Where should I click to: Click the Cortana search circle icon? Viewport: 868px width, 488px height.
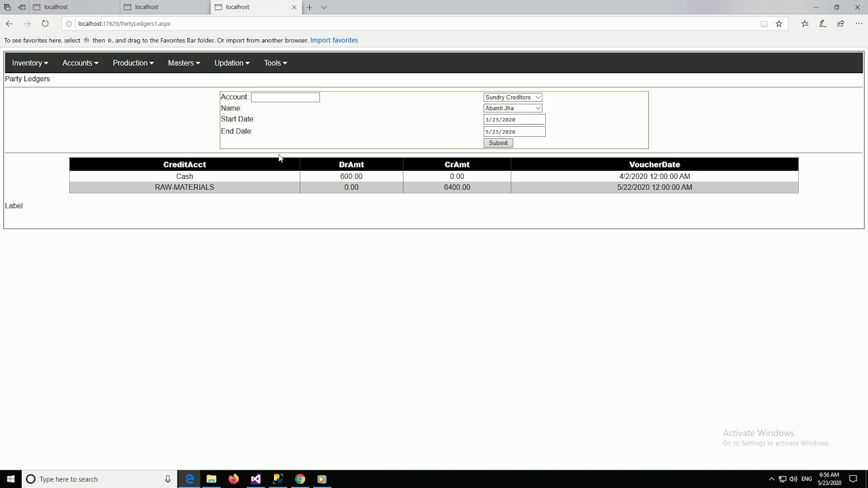tap(31, 479)
